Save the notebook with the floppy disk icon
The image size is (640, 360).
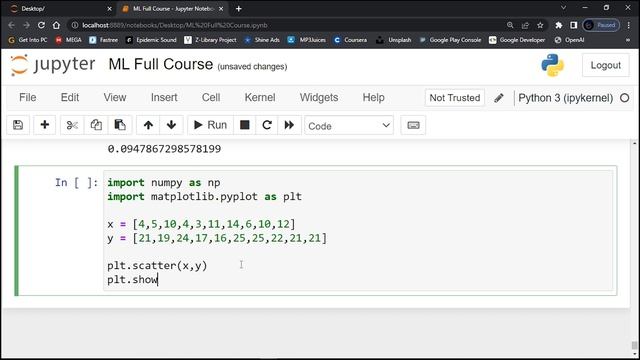18,125
